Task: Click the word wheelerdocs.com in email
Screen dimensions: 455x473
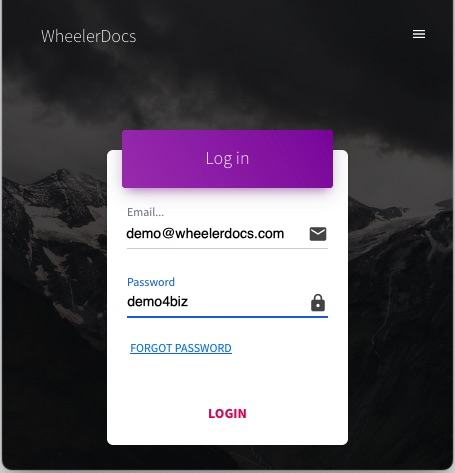Action: click(230, 234)
